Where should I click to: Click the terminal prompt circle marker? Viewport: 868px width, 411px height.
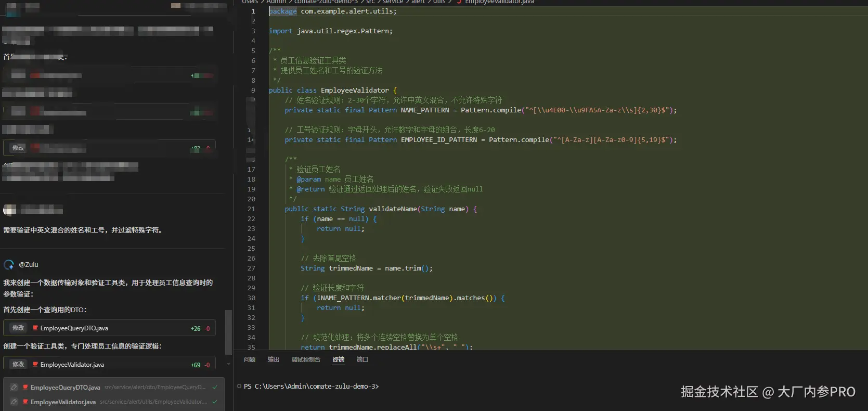pos(239,387)
